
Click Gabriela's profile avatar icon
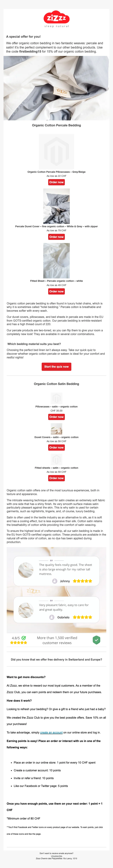click(52, 617)
